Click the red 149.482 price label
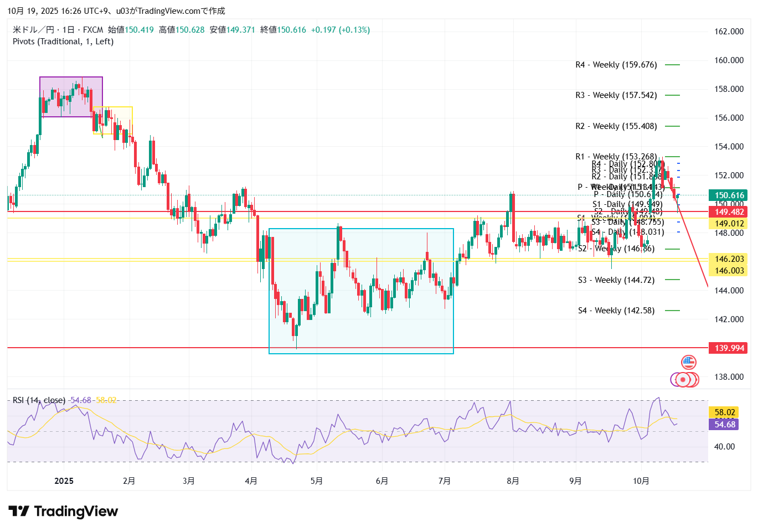The image size is (758, 532). pyautogui.click(x=728, y=212)
